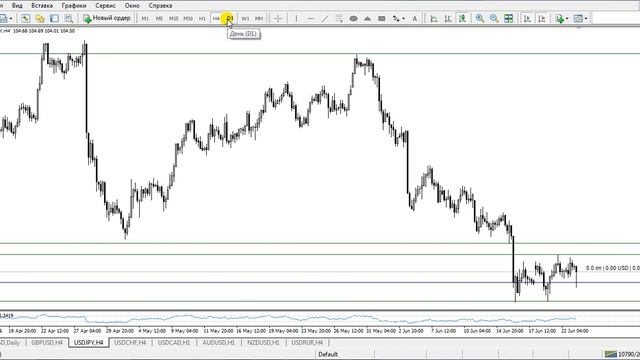Select the crosshair tool
Image resolution: width=640 pixels, height=360 pixels.
tap(278, 18)
